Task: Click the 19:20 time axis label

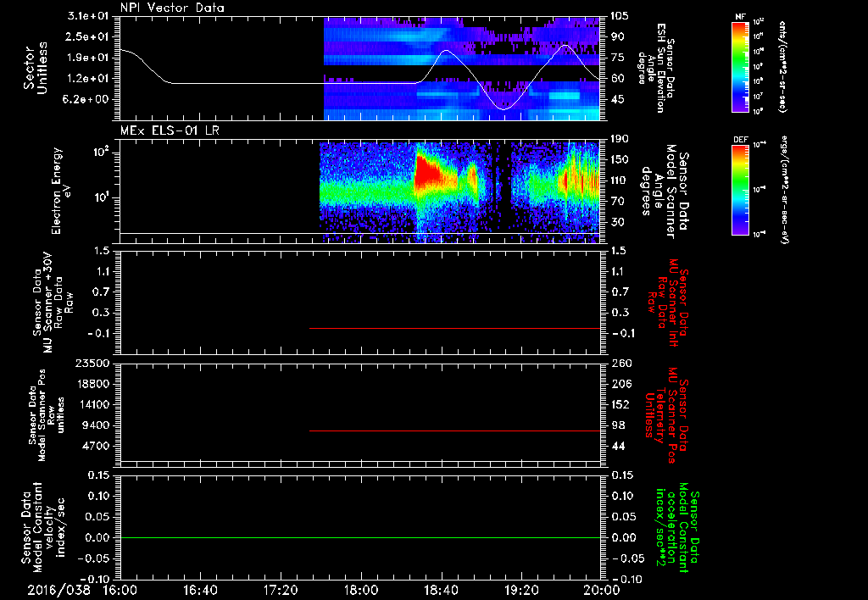Action: pos(521,590)
